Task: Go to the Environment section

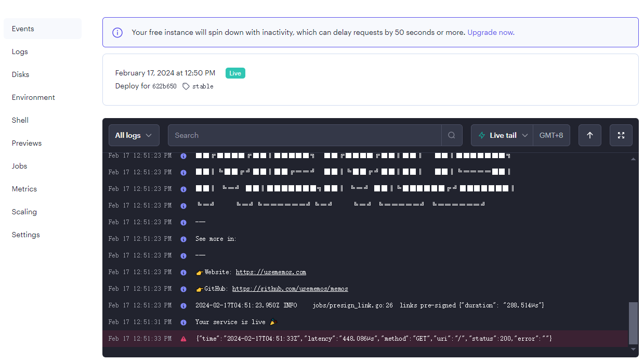Action: (33, 97)
